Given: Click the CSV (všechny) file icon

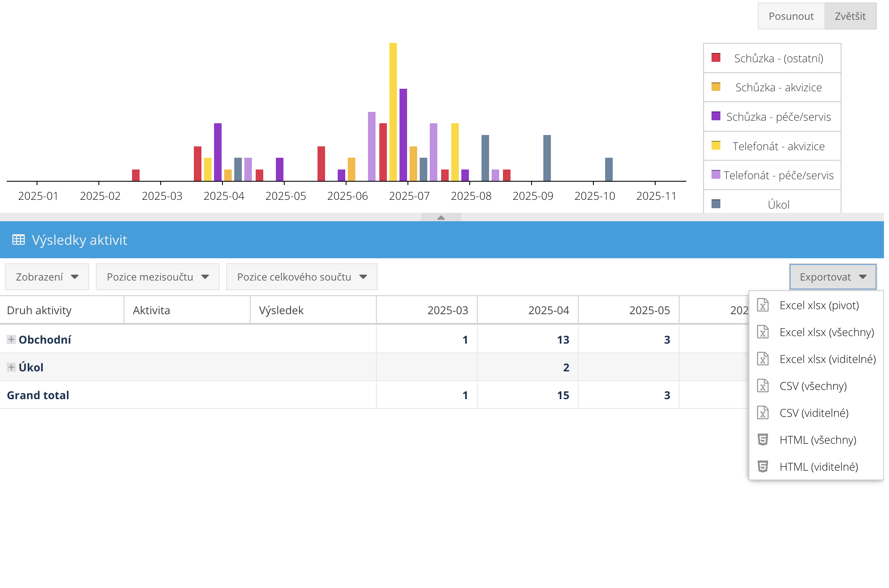Looking at the screenshot, I should click(762, 386).
